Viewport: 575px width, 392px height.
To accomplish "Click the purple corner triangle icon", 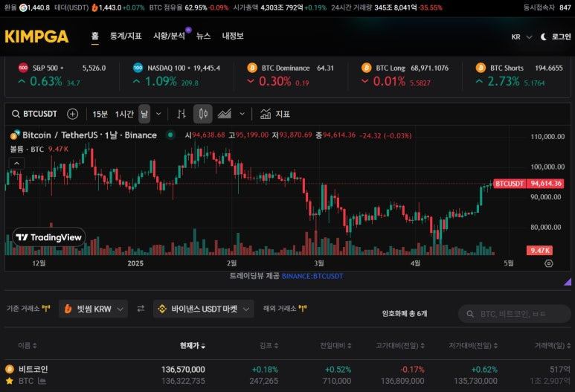I will 568,282.
